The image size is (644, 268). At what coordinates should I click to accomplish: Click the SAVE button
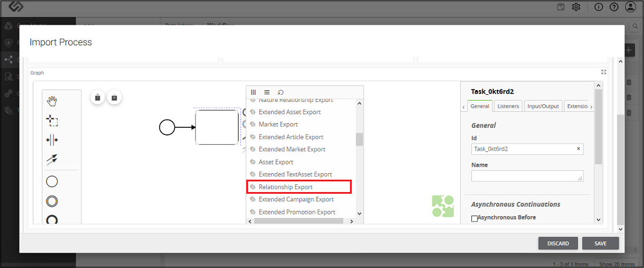tap(600, 243)
